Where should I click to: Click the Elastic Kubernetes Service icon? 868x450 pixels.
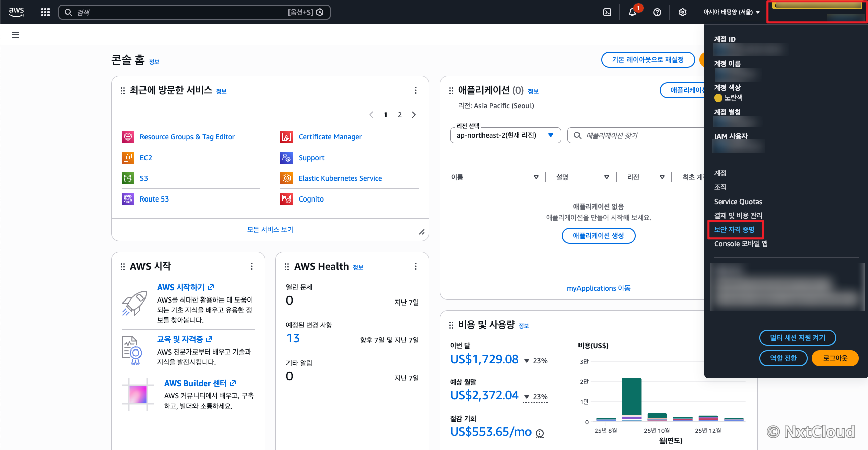coord(286,178)
